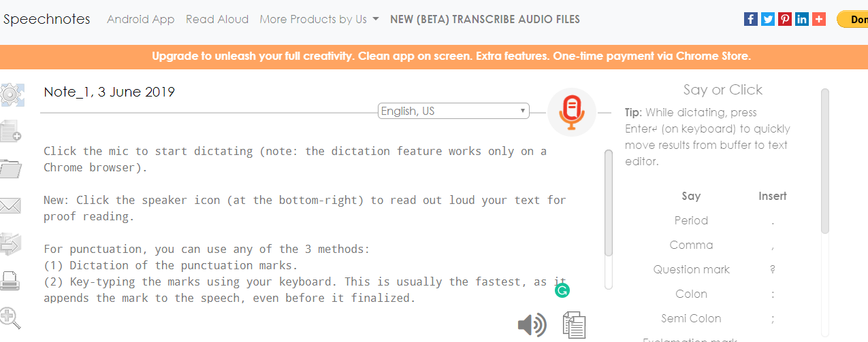Open NEW (BETA) TRANSCRIBE AUDIO FILES link
Screen dimensions: 868x342
[485, 19]
